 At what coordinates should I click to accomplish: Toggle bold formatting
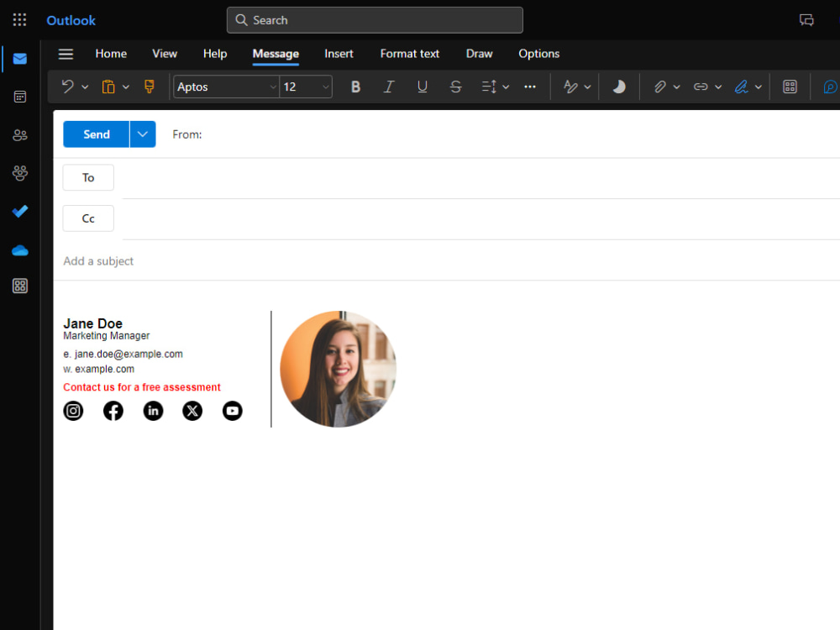[x=355, y=87]
